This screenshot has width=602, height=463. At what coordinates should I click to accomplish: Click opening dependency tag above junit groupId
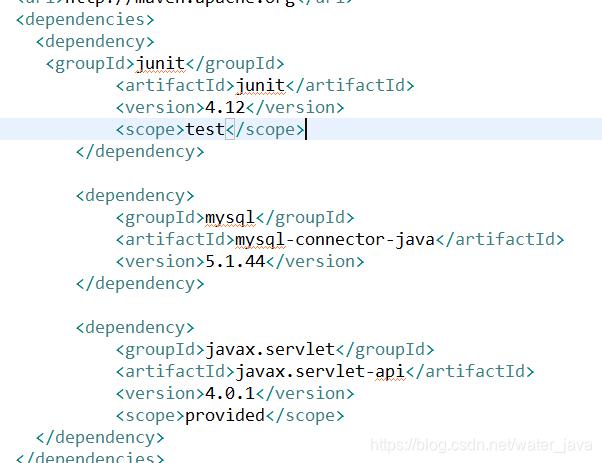[x=95, y=41]
